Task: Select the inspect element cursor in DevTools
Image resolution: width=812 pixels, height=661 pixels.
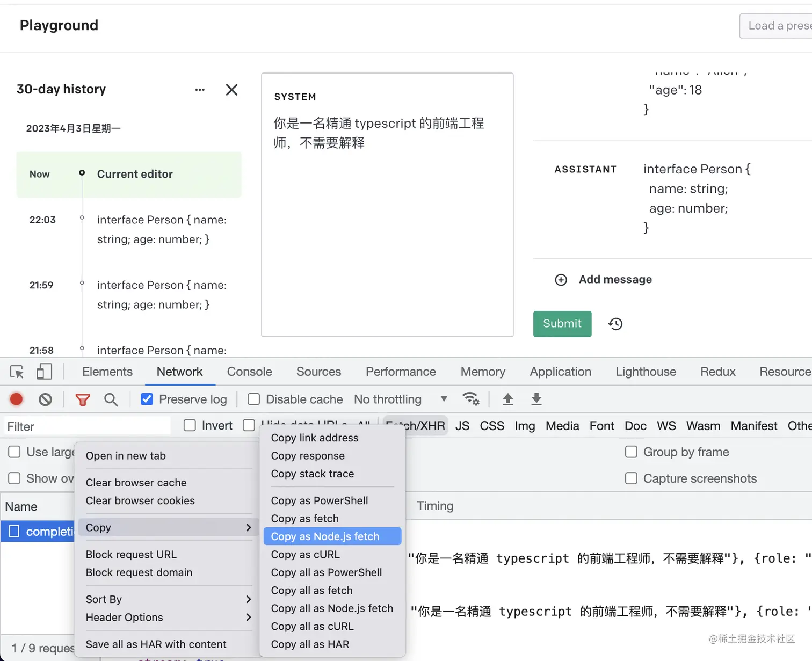Action: point(16,372)
